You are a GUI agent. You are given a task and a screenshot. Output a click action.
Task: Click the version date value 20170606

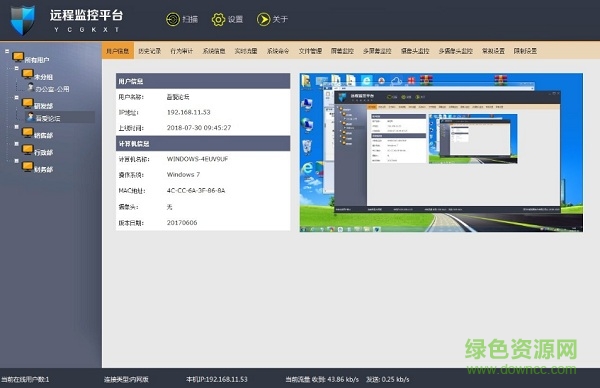(182, 223)
